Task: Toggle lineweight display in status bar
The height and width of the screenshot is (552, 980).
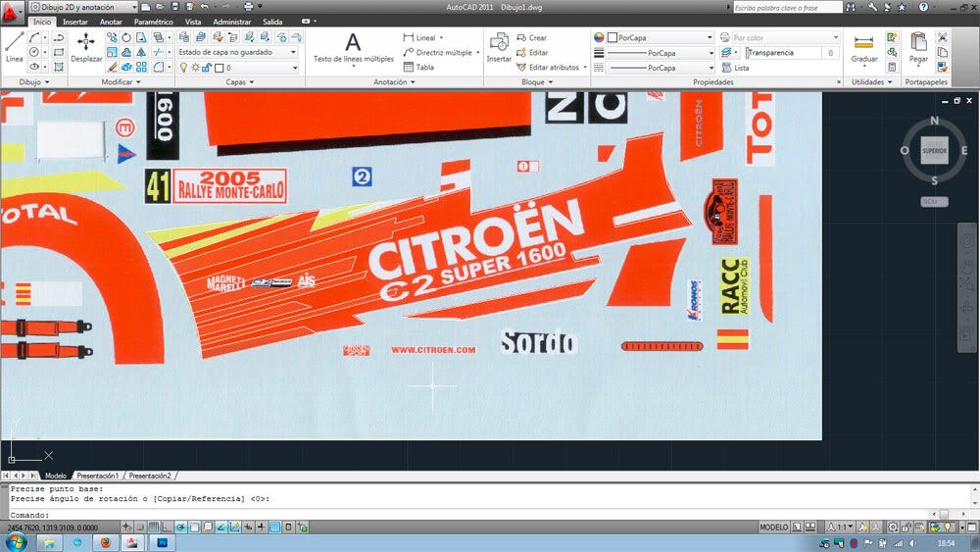Action: (262, 527)
